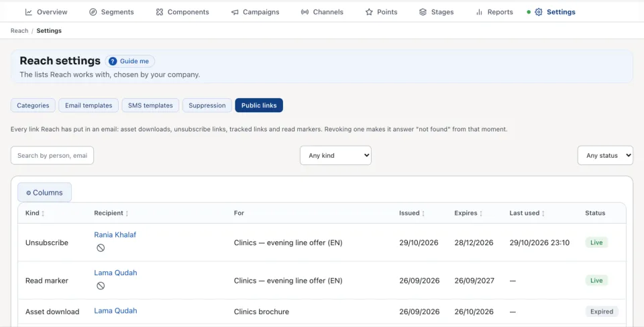
Task: Open the Components menu item
Action: (x=182, y=12)
